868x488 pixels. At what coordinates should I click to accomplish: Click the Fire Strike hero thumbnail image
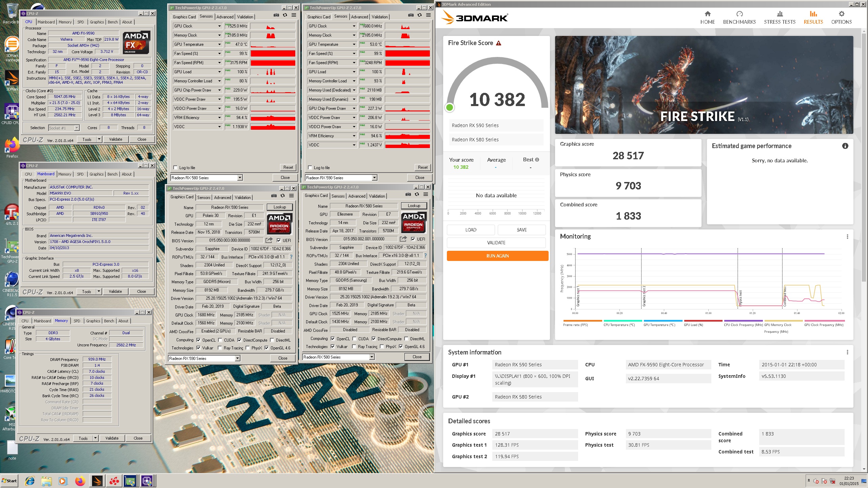pyautogui.click(x=704, y=85)
